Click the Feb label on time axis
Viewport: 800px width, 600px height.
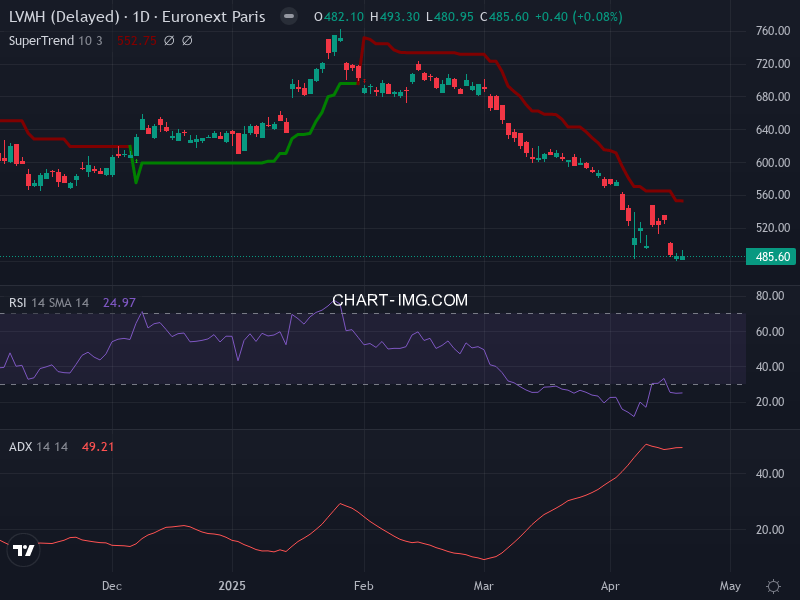pos(363,586)
